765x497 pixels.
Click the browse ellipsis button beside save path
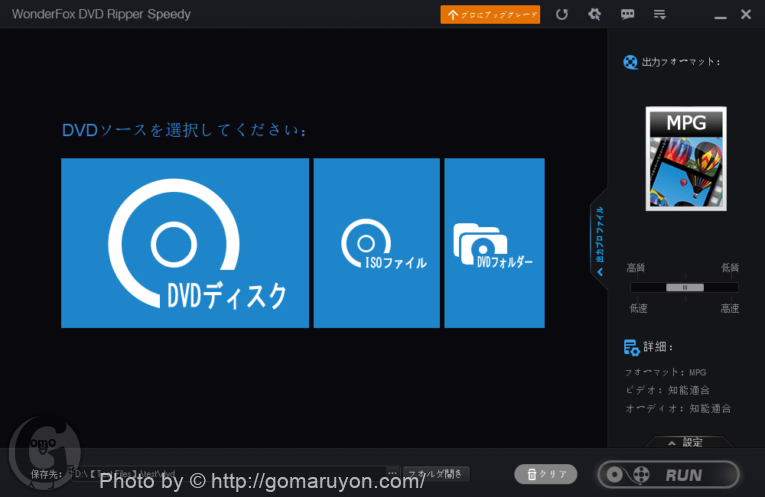(x=392, y=473)
